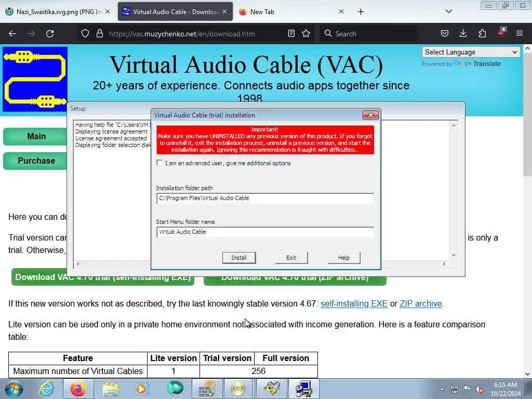Go back using the browser back arrow
The image size is (532, 399).
12,34
